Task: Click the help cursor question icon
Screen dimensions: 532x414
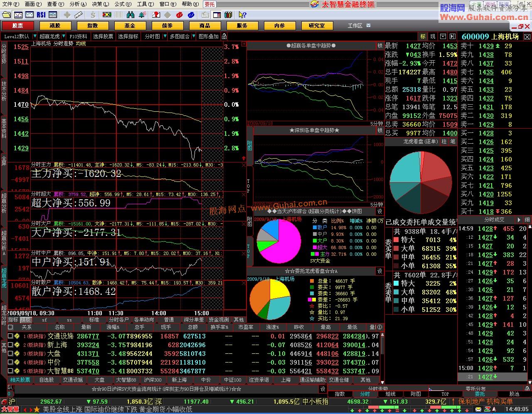Action: (242, 15)
